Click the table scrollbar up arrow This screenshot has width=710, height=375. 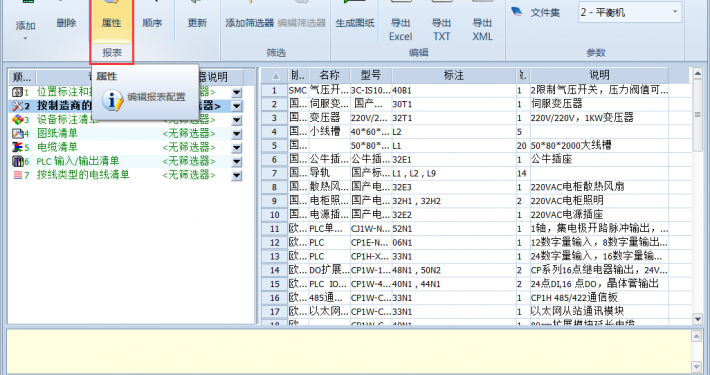point(698,74)
